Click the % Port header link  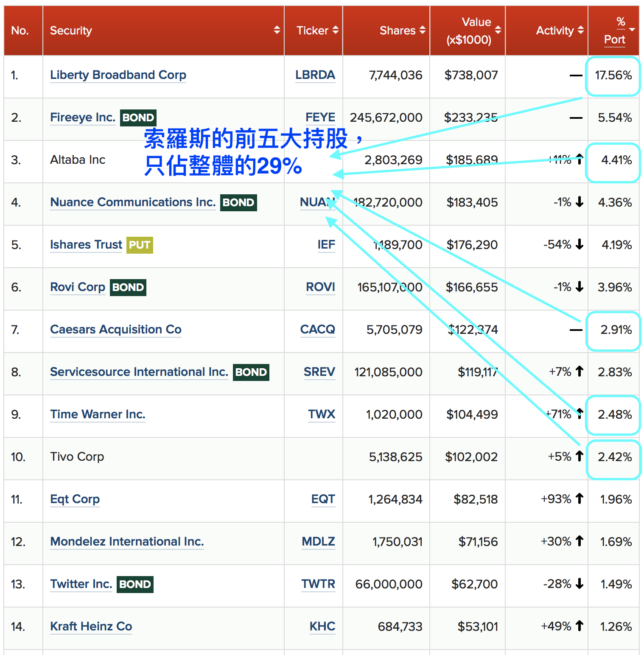(x=615, y=31)
